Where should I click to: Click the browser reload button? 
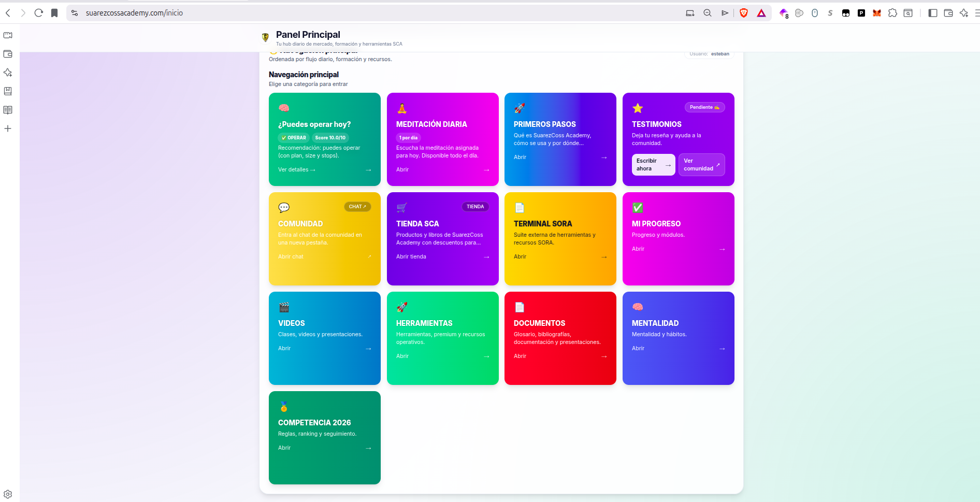click(38, 13)
